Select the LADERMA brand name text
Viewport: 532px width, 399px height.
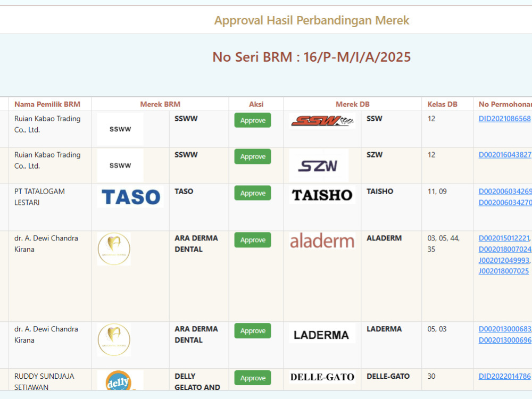pyautogui.click(x=384, y=329)
